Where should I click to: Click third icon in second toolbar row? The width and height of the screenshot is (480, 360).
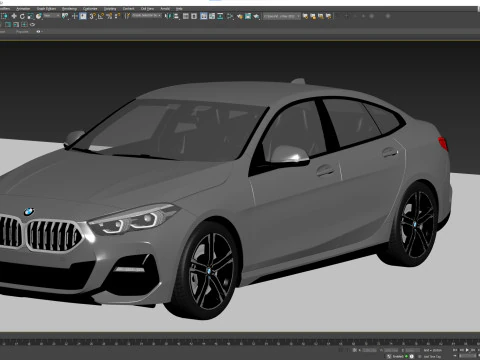pos(24,25)
